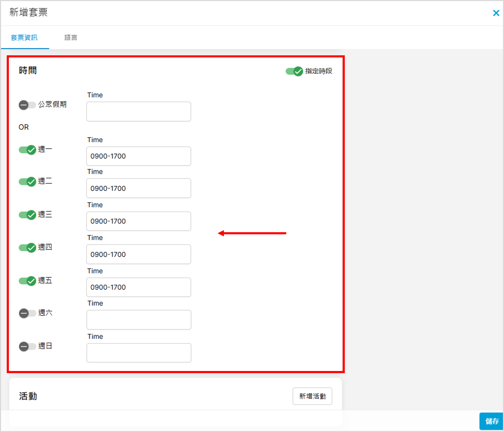Select the 套票資訊 tab
This screenshot has height=432, width=504.
click(24, 37)
